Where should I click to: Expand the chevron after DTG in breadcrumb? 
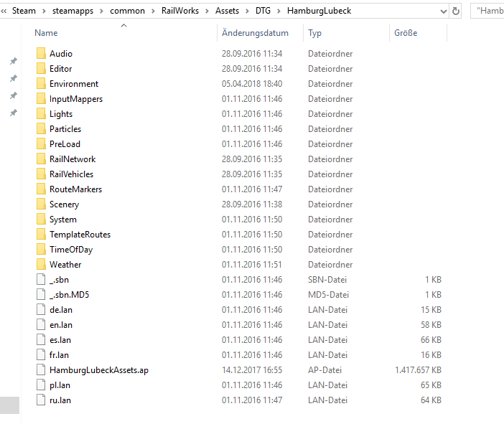tap(279, 11)
